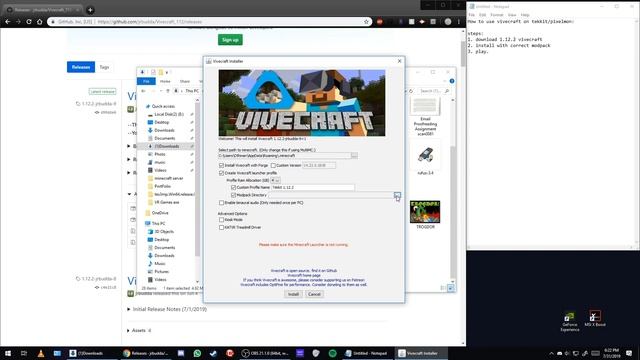This screenshot has width=640, height=360.
Task: Switch to Releases tab on GitHub
Action: 81,67
